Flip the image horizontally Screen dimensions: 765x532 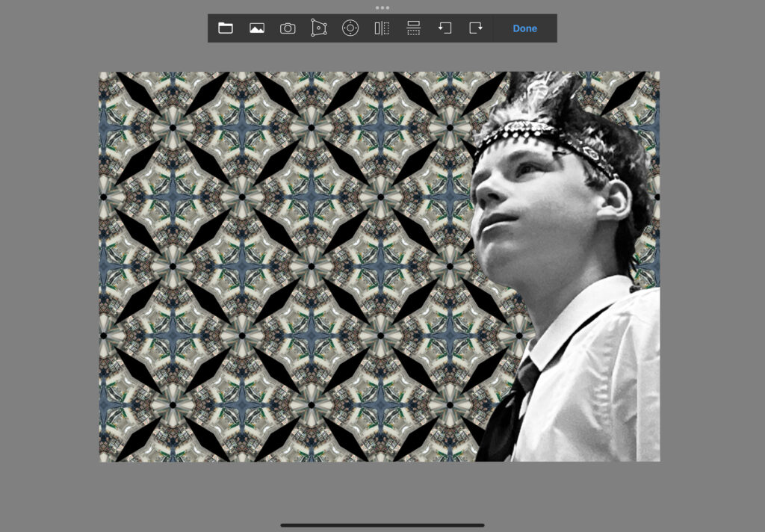coord(382,28)
